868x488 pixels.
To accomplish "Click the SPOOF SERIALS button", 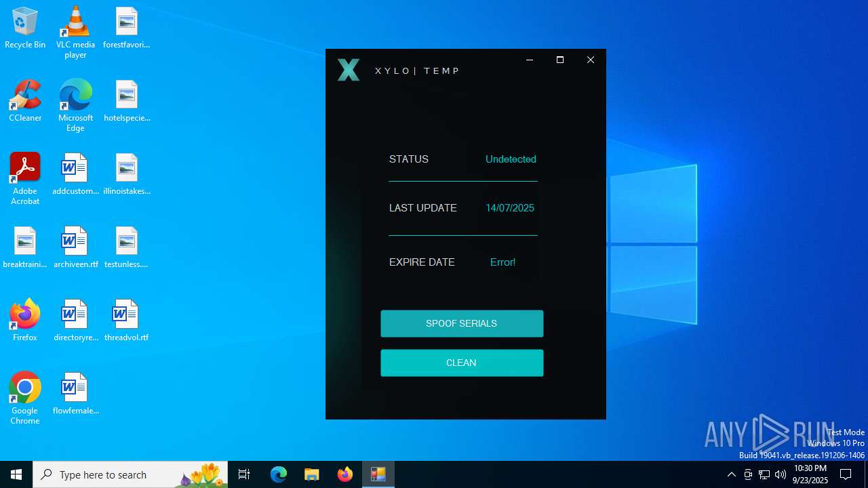I will (462, 323).
